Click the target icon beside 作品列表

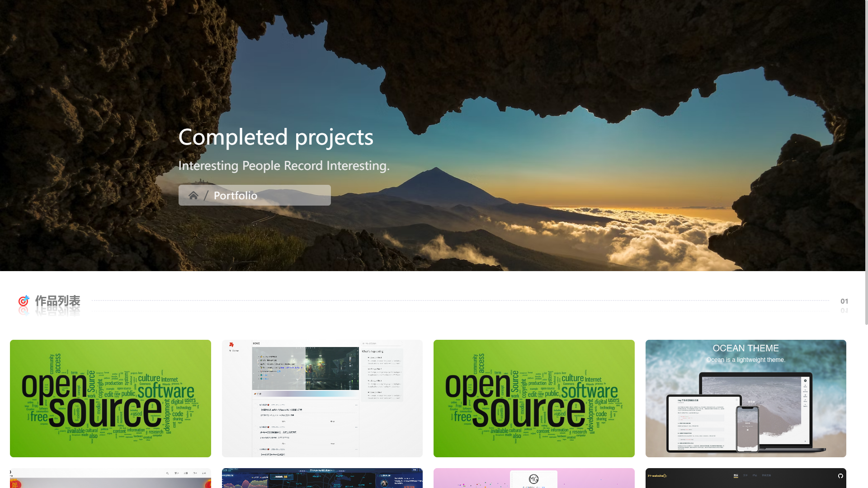click(x=24, y=301)
